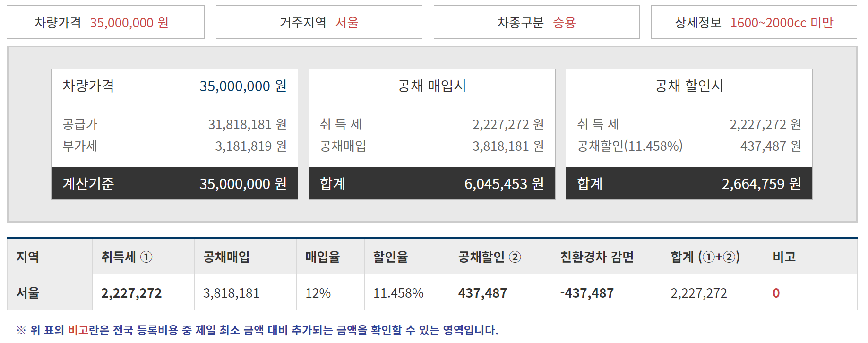Screen dimensions: 868x343
Task: Click the 비고 column header
Action: click(x=810, y=257)
